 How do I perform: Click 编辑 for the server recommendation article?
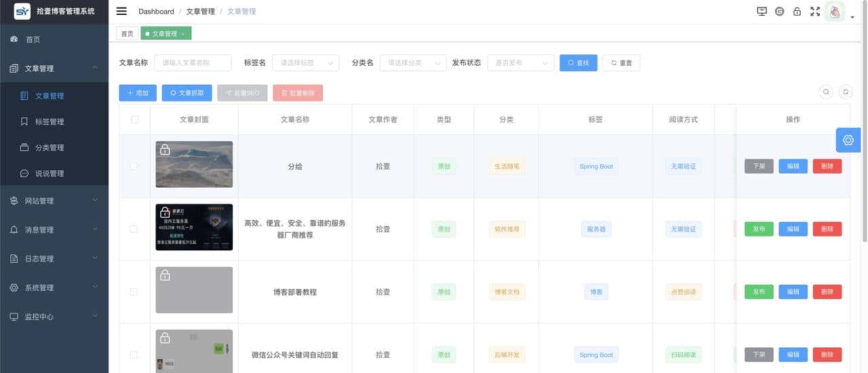[x=793, y=229]
